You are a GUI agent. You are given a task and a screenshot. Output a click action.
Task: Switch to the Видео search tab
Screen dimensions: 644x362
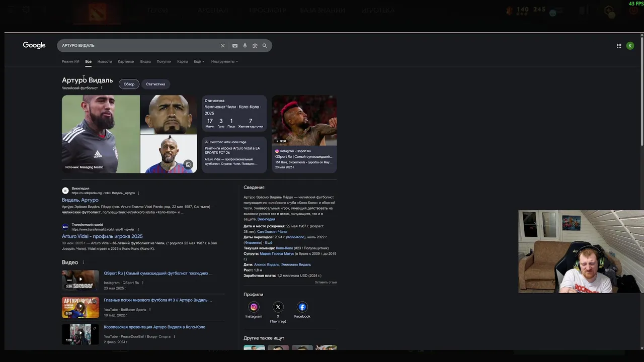coord(145,61)
